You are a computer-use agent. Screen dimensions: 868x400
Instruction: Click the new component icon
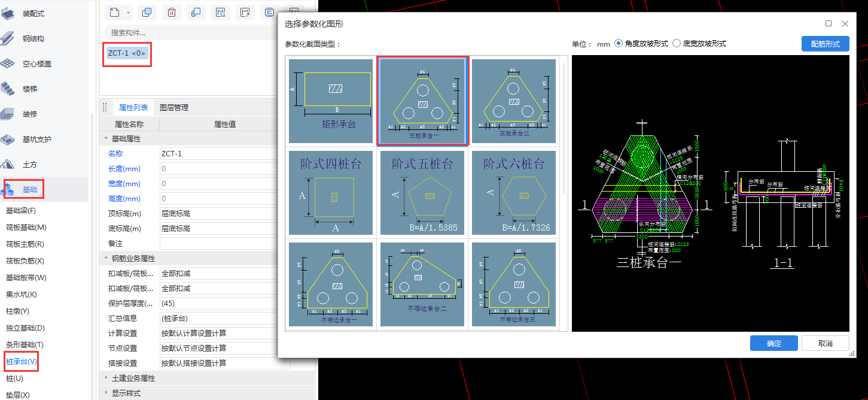115,12
